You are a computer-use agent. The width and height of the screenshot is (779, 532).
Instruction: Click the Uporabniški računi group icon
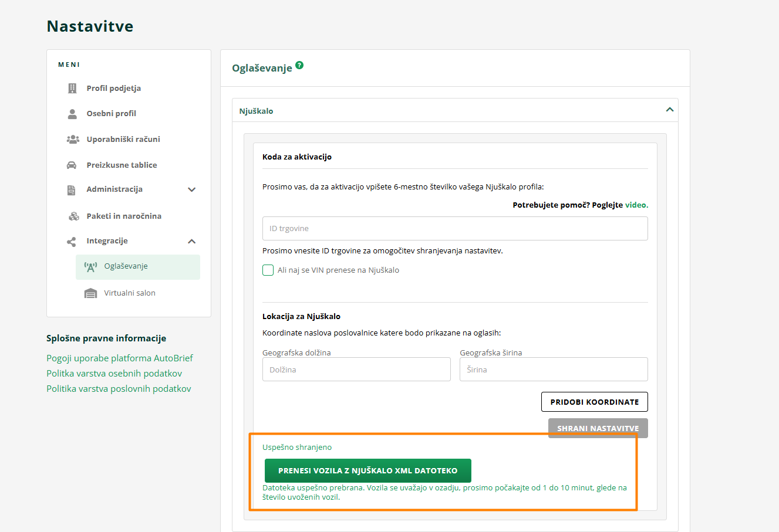click(73, 140)
